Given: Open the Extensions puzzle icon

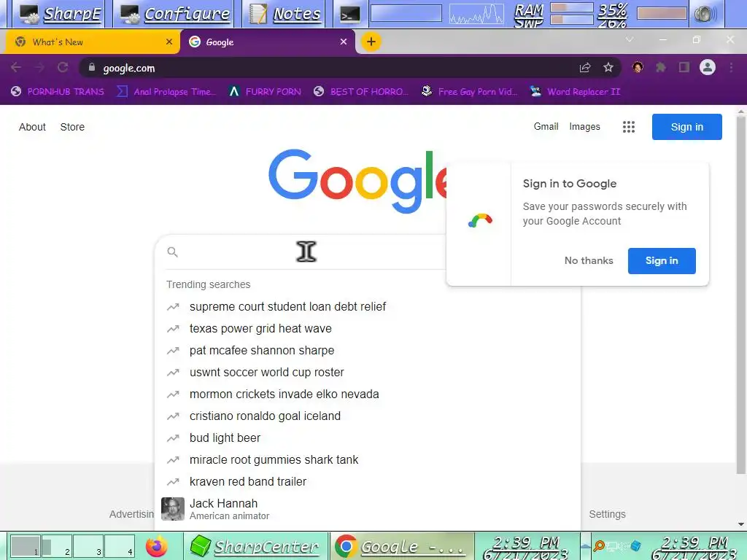Looking at the screenshot, I should coord(661,68).
